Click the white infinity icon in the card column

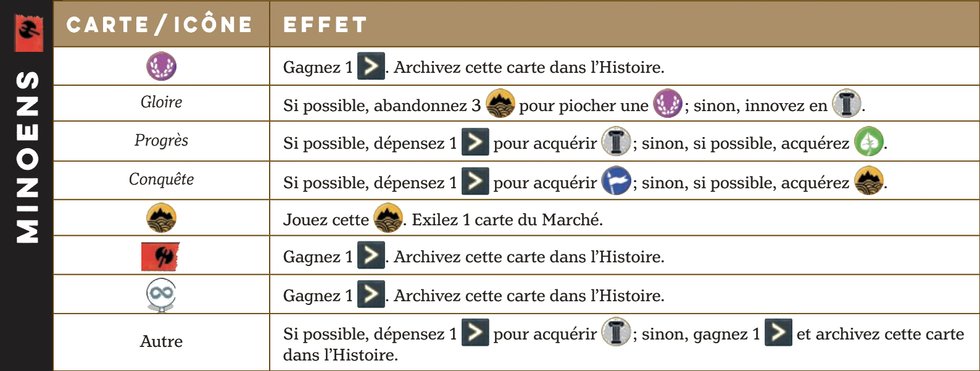click(x=161, y=295)
